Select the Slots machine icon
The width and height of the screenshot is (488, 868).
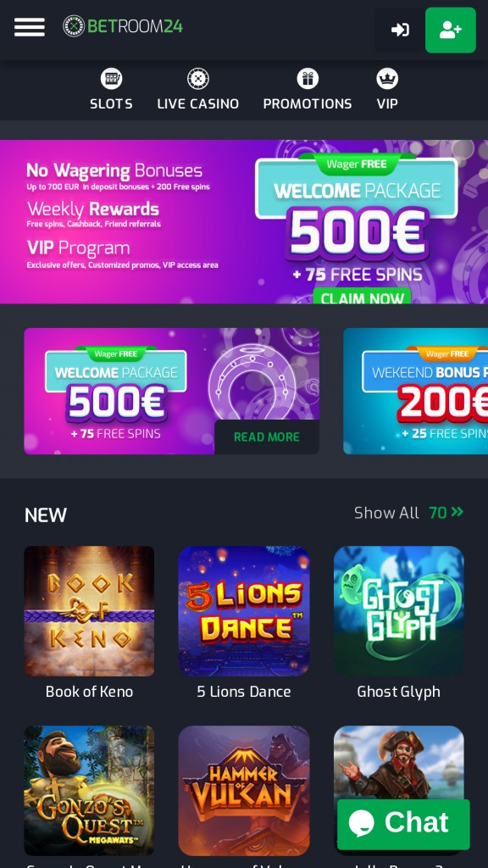111,79
